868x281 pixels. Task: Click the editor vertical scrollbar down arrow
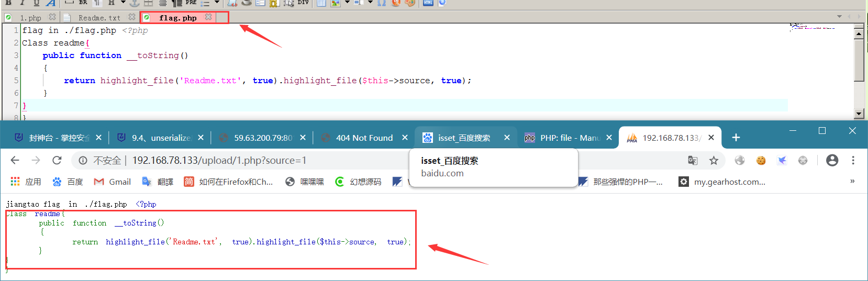859,114
